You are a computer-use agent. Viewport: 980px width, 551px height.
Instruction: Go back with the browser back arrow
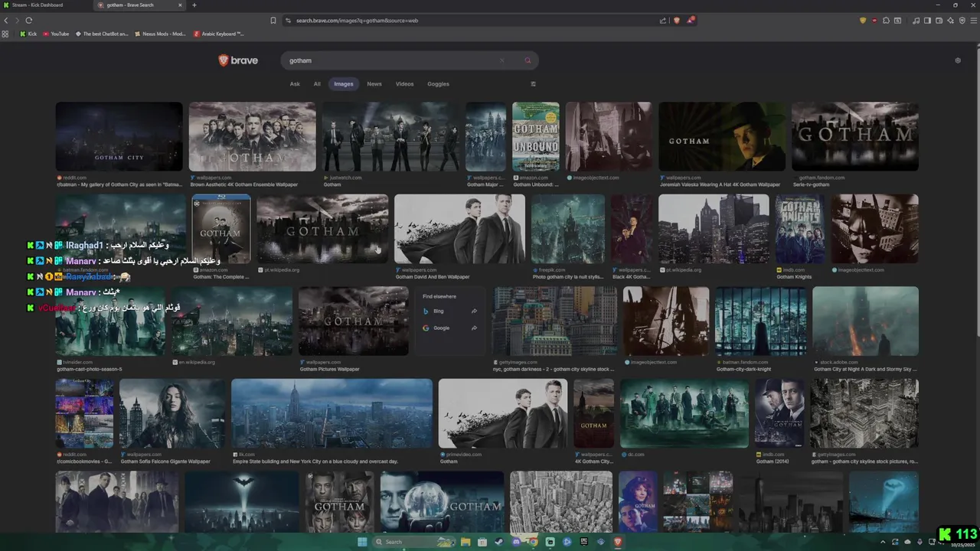(6, 21)
